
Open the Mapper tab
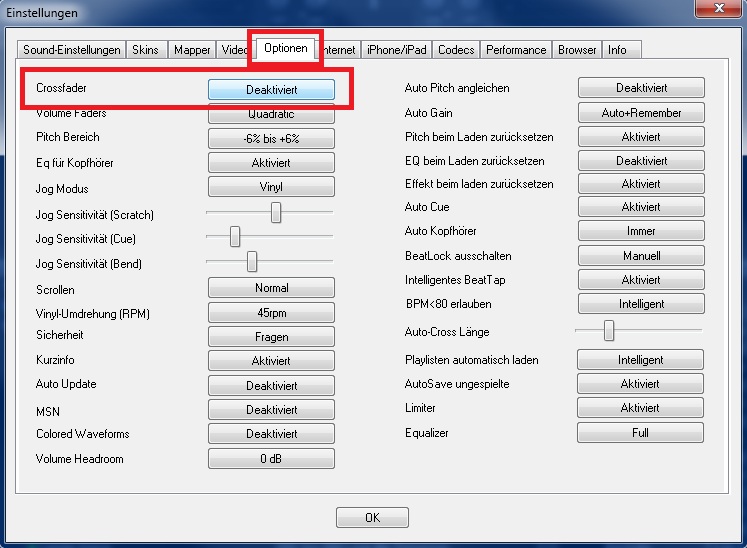[x=192, y=50]
